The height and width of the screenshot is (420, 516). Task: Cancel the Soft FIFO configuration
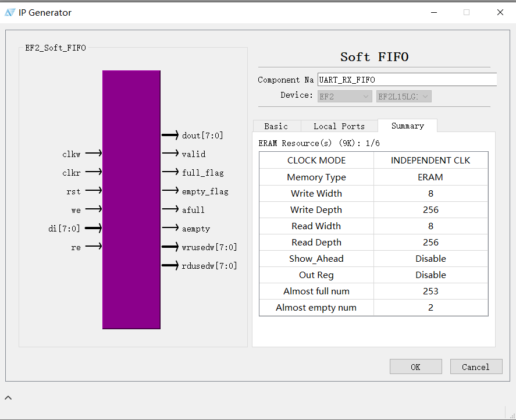coord(476,366)
